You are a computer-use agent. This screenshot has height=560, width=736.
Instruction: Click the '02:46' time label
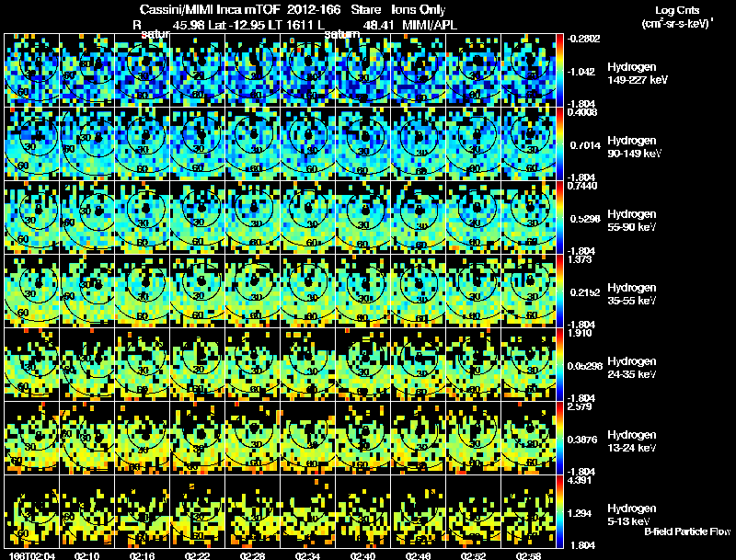point(419,555)
